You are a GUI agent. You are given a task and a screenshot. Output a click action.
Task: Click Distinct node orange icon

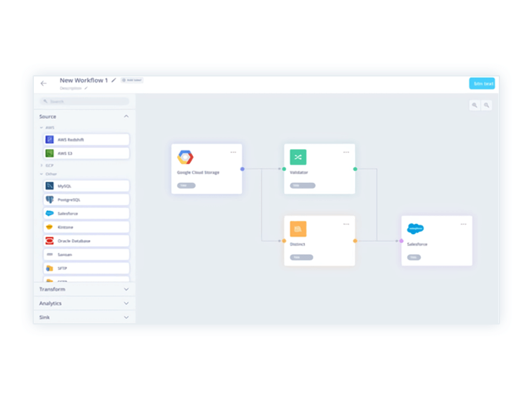click(x=298, y=229)
